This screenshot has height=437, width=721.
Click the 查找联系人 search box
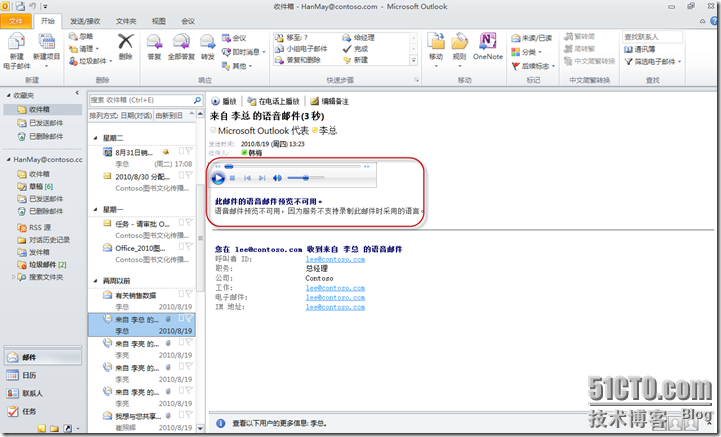(x=652, y=37)
